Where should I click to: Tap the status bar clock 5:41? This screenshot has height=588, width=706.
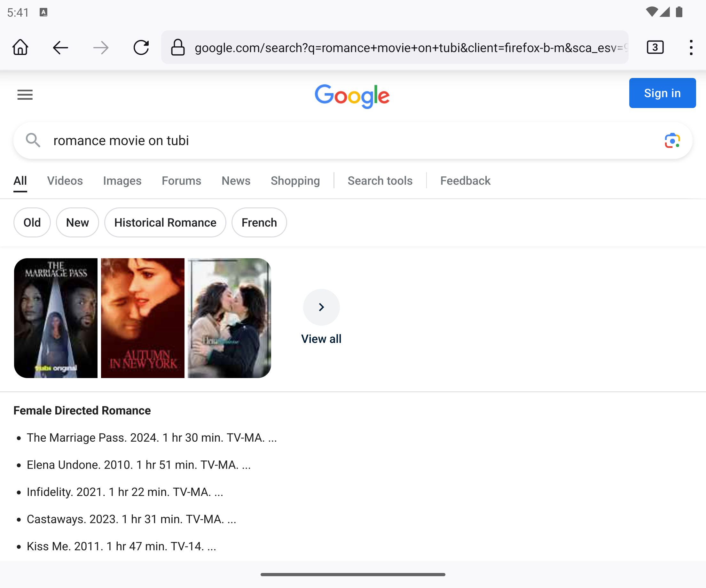tap(18, 13)
